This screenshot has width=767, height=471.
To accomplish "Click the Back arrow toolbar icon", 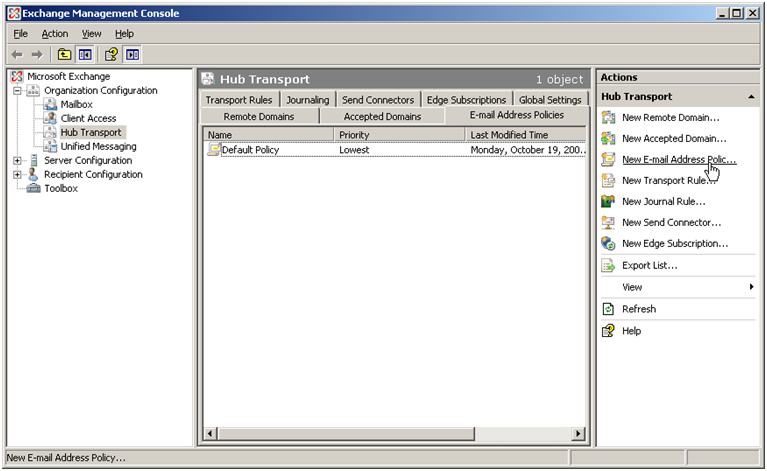I will [17, 54].
